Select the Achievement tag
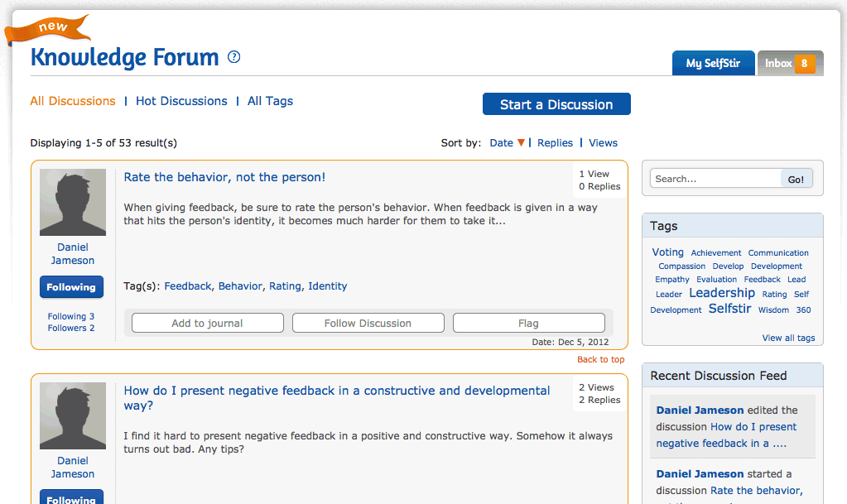This screenshot has height=504, width=847. point(715,252)
